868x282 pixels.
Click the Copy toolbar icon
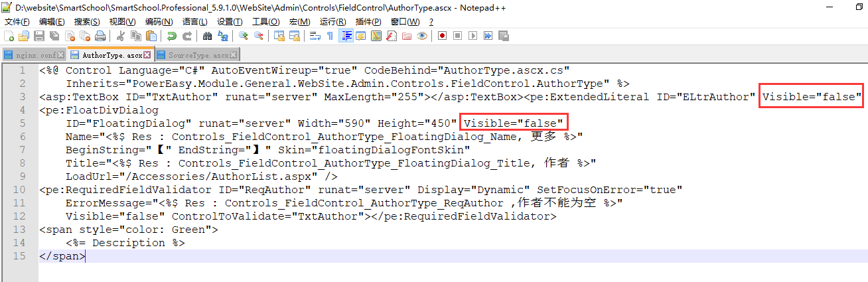tap(136, 36)
